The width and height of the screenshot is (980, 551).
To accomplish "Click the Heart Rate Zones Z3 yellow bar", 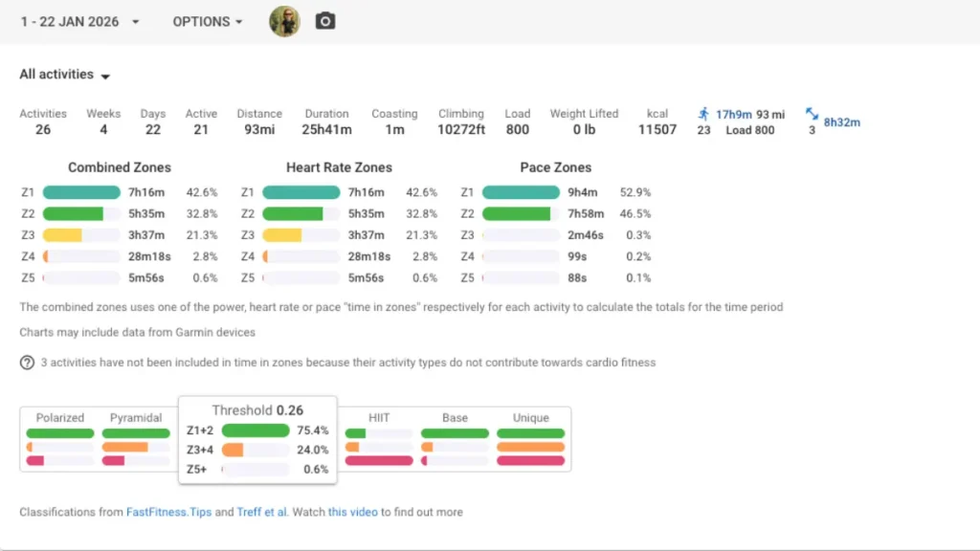I will (281, 235).
